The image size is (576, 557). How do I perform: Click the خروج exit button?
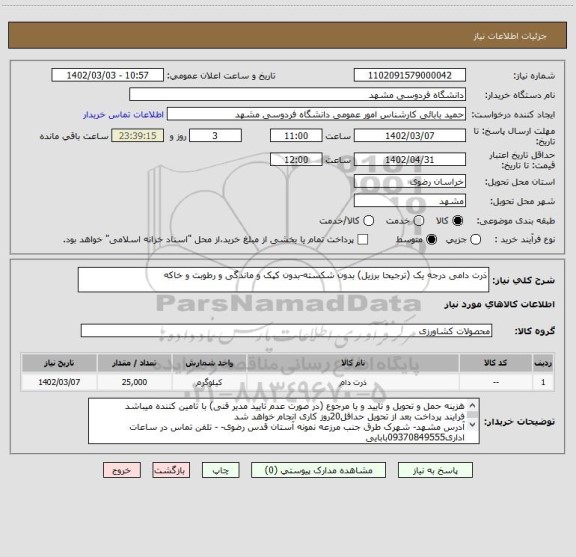[122, 470]
